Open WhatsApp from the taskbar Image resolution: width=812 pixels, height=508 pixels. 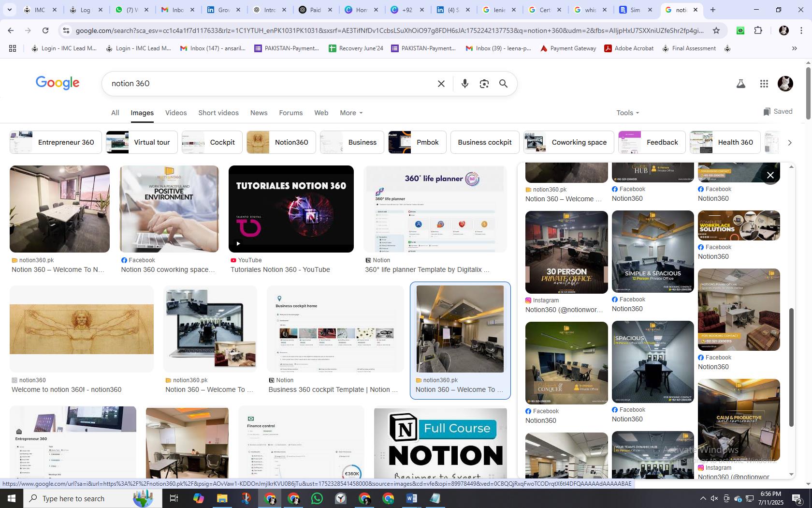(x=317, y=498)
